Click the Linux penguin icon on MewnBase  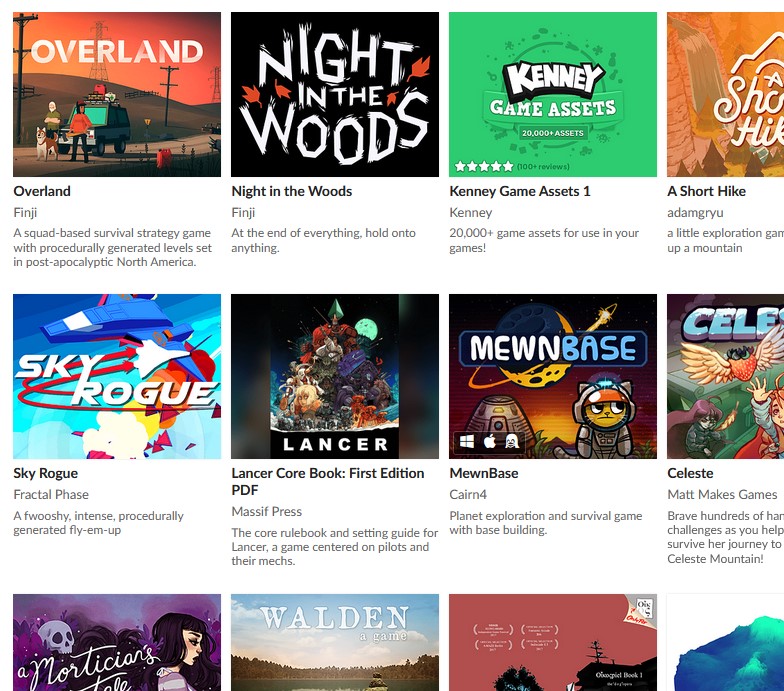click(512, 441)
